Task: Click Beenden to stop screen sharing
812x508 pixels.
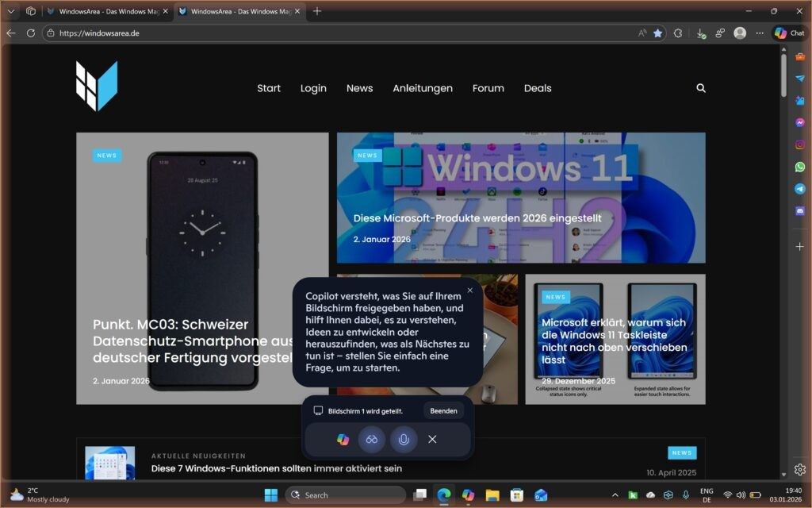Action: pyautogui.click(x=443, y=410)
